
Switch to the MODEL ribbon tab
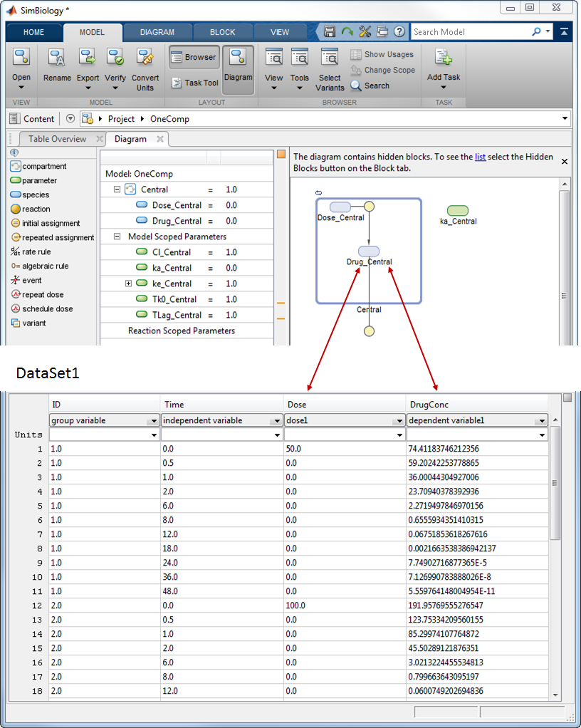pos(92,32)
